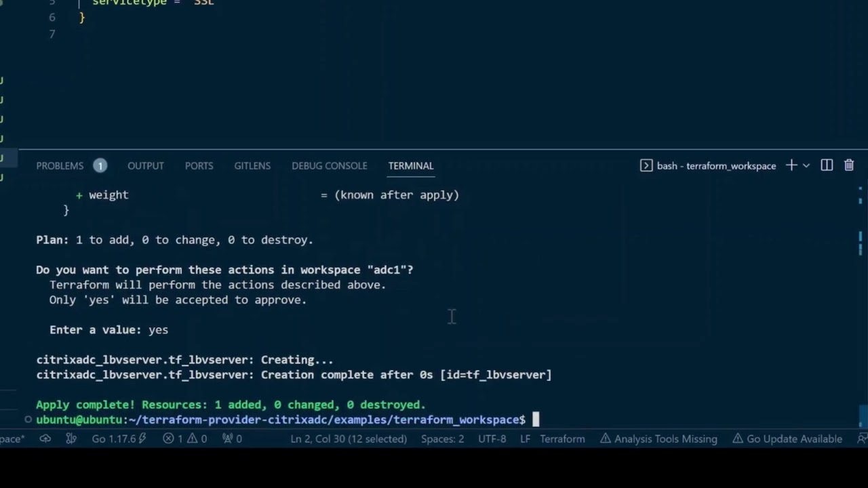
Task: Click the 'Apply complete!' output line
Action: coord(231,405)
